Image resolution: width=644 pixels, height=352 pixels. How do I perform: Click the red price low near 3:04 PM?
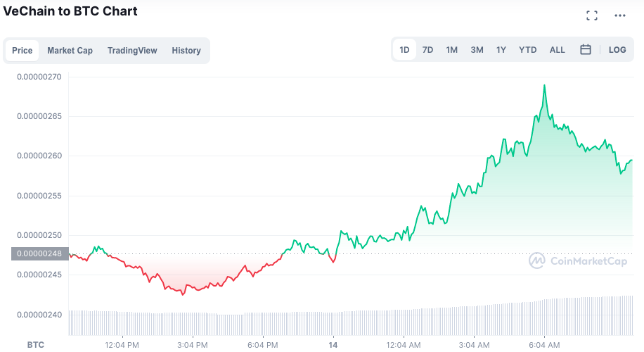[183, 294]
